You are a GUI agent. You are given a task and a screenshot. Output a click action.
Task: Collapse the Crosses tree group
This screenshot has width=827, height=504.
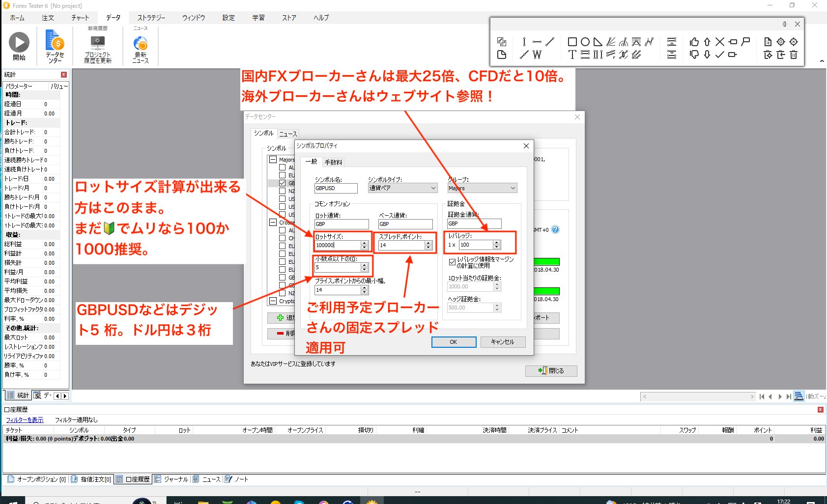pyautogui.click(x=273, y=223)
